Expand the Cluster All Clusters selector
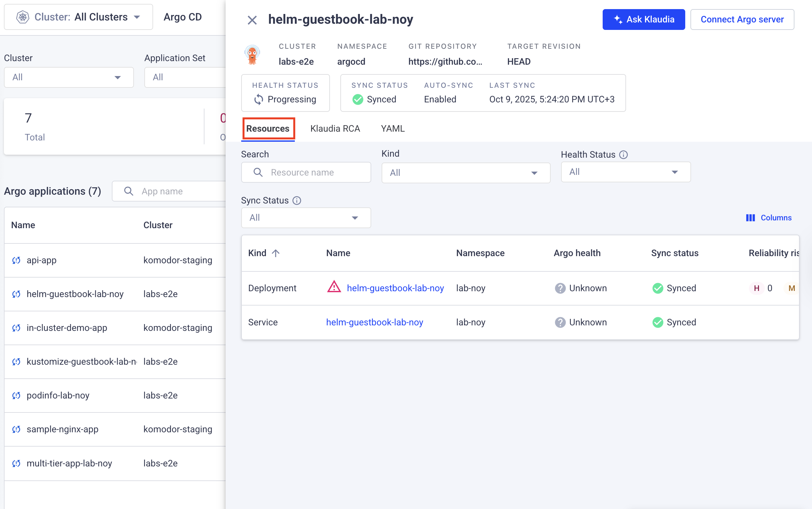Viewport: 812px width, 509px height. [78, 17]
